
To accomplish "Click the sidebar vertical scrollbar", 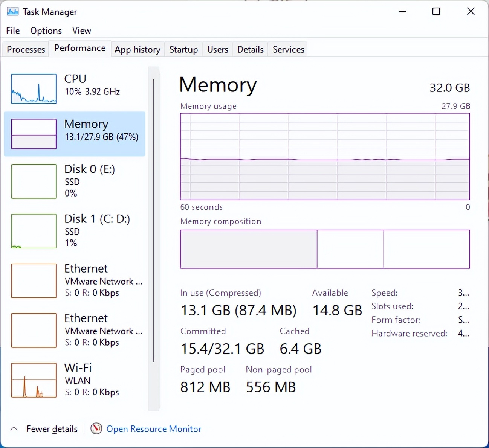I will [x=154, y=220].
